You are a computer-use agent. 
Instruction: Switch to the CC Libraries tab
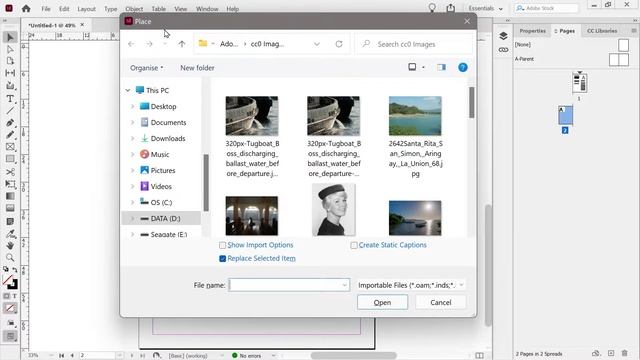[602, 31]
